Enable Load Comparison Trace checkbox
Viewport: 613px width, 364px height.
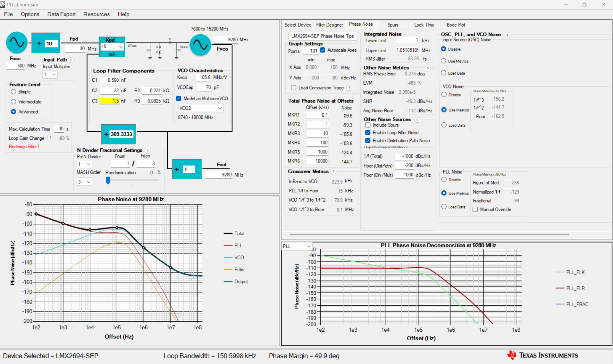pyautogui.click(x=294, y=87)
